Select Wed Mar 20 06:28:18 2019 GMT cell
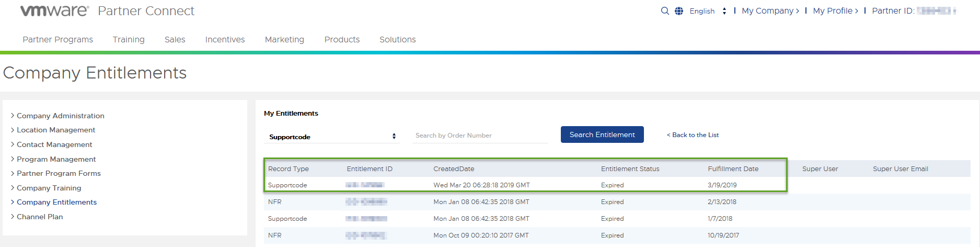The height and width of the screenshot is (247, 980). point(481,185)
